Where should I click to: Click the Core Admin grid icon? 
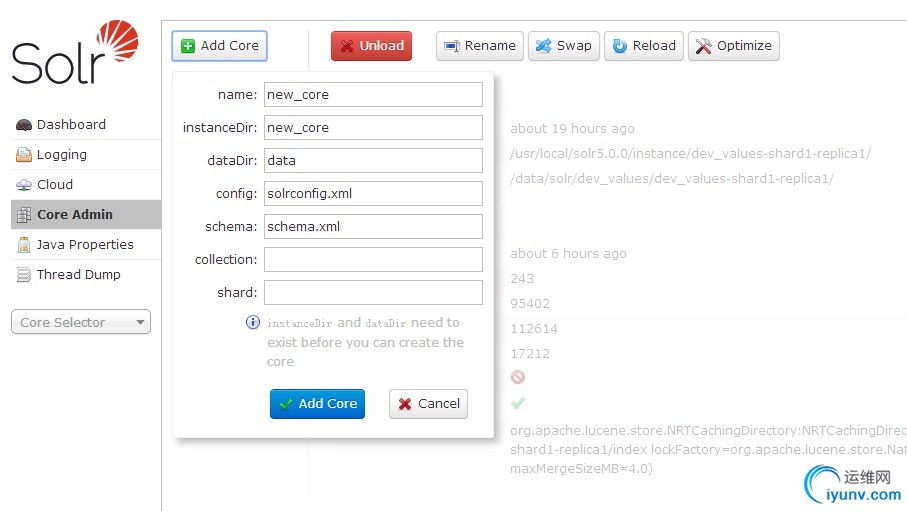[x=24, y=215]
